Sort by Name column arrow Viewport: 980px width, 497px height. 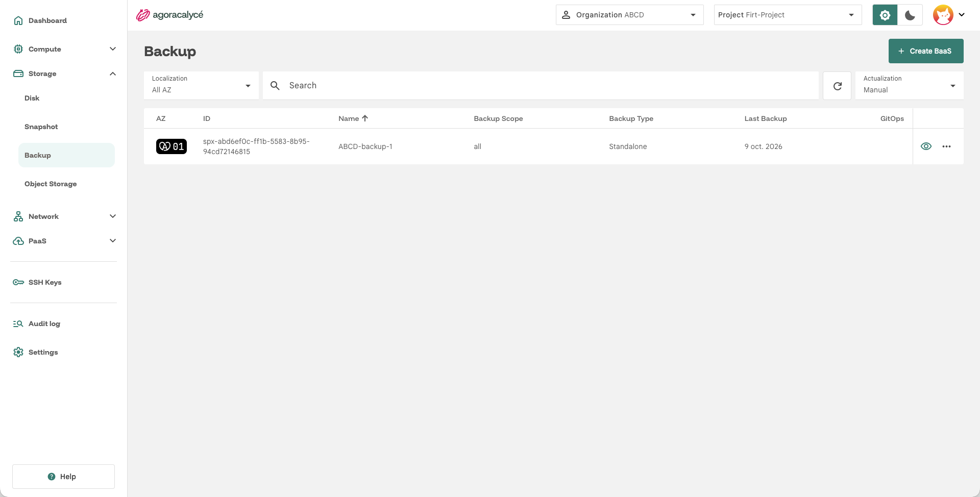(365, 118)
